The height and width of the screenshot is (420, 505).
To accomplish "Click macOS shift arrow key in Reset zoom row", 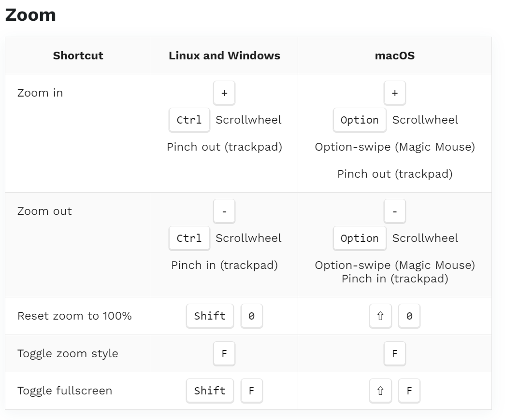I will tap(380, 316).
